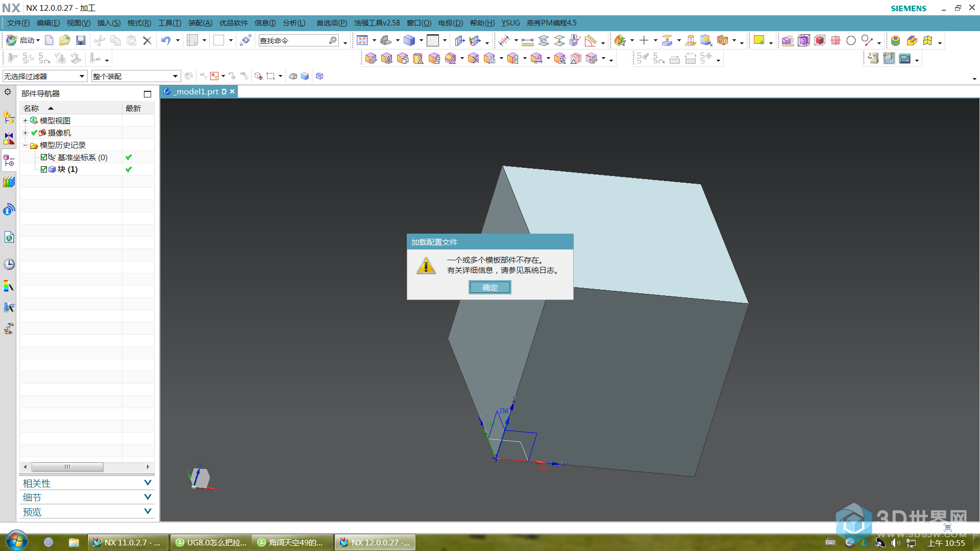Click the 最新 column header
Viewport: 980px width, 551px height.
(x=138, y=108)
